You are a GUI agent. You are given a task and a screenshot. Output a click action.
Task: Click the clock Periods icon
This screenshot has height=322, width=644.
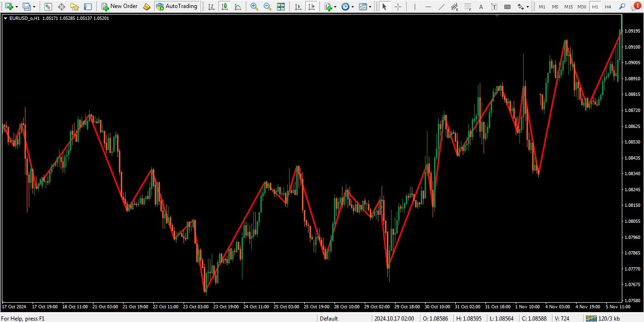coord(345,7)
